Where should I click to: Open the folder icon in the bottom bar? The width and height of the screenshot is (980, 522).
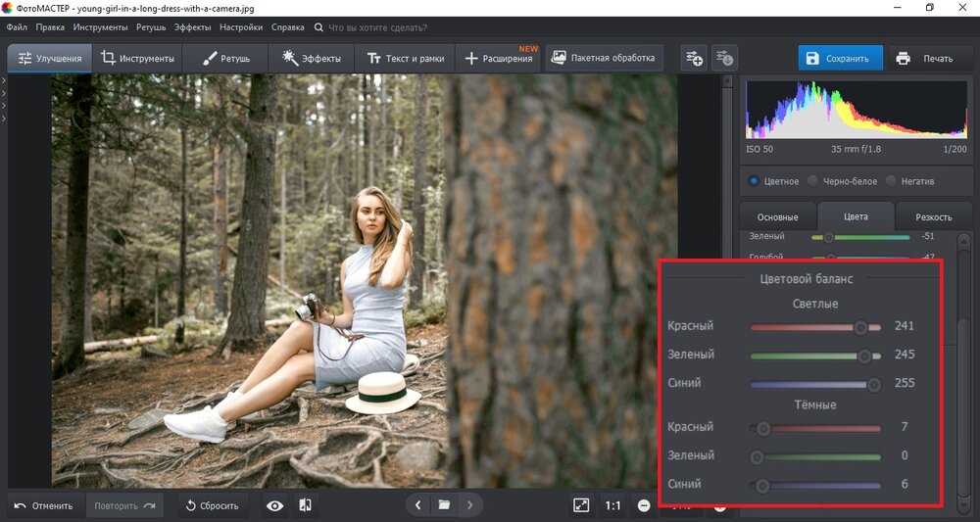[x=444, y=505]
